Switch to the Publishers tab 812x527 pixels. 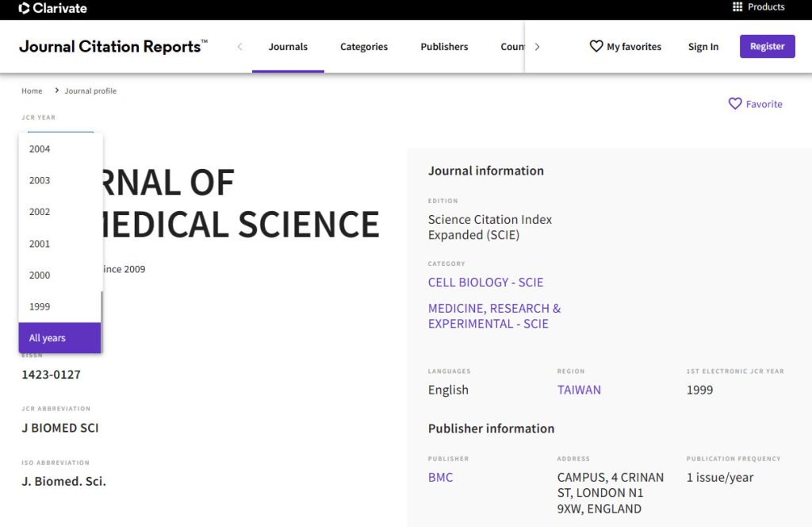tap(444, 47)
